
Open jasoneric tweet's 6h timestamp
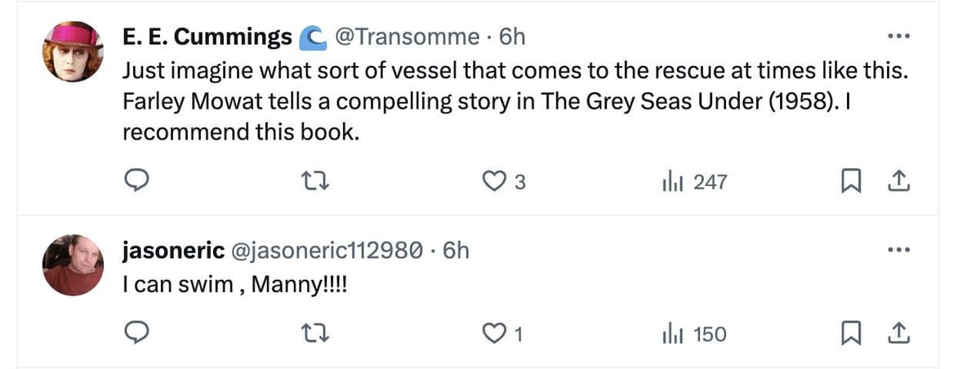[x=456, y=250]
